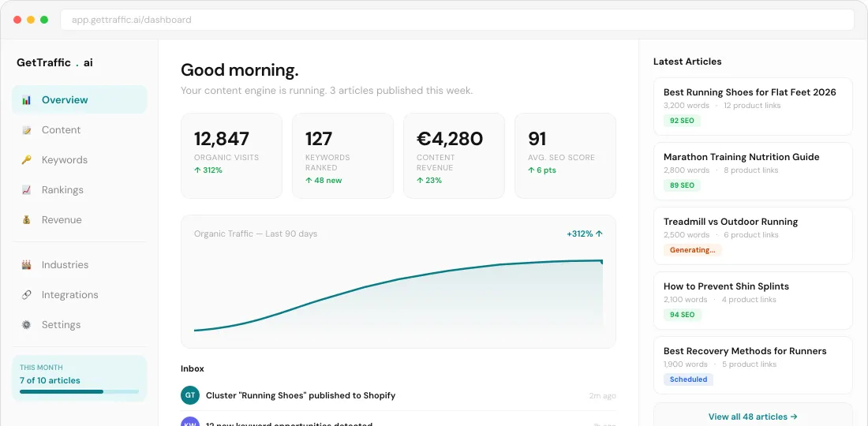Go to the Rankings section
Viewport: 868px width, 426px height.
[79, 190]
